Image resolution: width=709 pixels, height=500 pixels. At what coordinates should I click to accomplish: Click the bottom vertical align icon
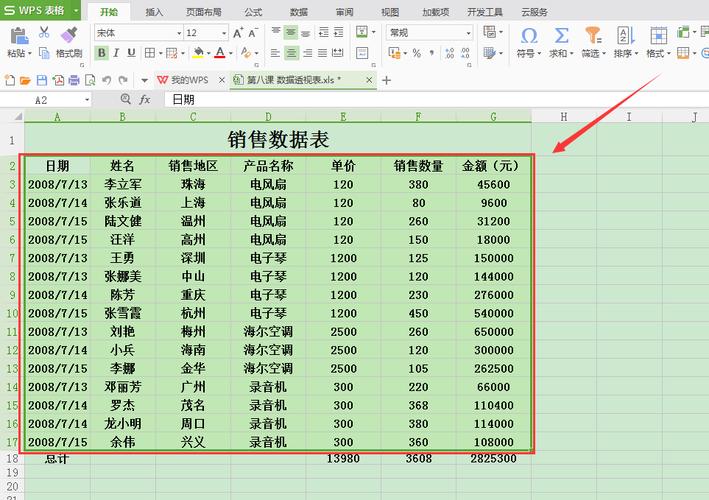(306, 32)
